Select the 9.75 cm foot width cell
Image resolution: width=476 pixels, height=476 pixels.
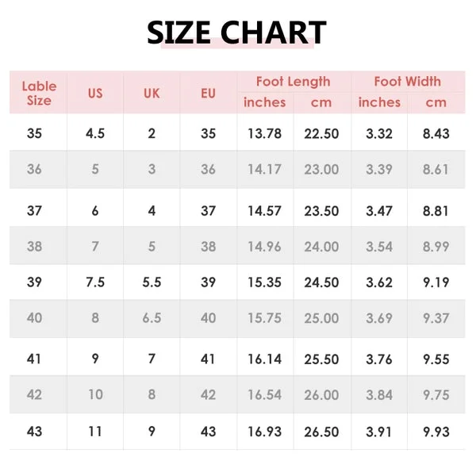click(x=436, y=394)
